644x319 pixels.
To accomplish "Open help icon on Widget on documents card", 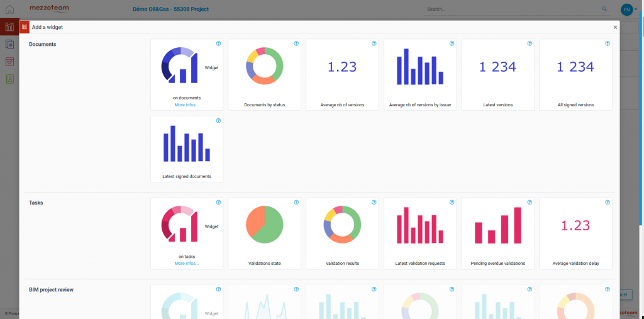I will click(218, 43).
